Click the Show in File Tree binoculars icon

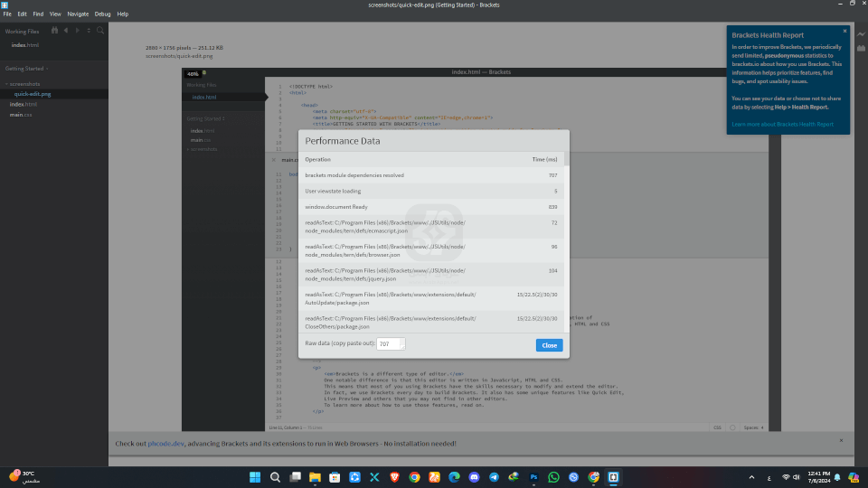[x=55, y=30]
